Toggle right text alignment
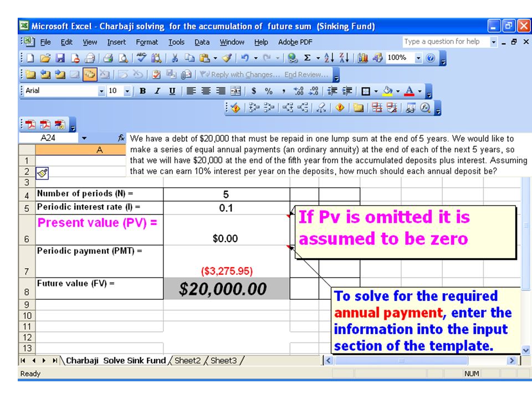The height and width of the screenshot is (399, 532). [x=221, y=91]
